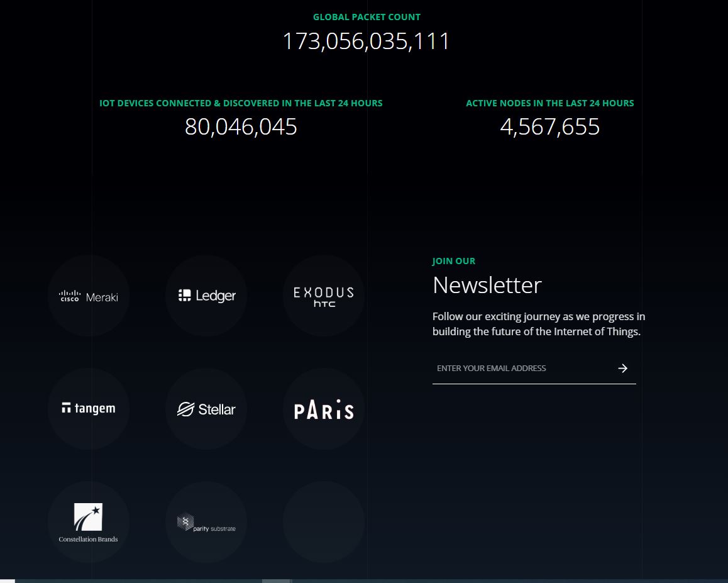Image resolution: width=728 pixels, height=583 pixels.
Task: Click the Tangem partner logo
Action: [x=88, y=409]
